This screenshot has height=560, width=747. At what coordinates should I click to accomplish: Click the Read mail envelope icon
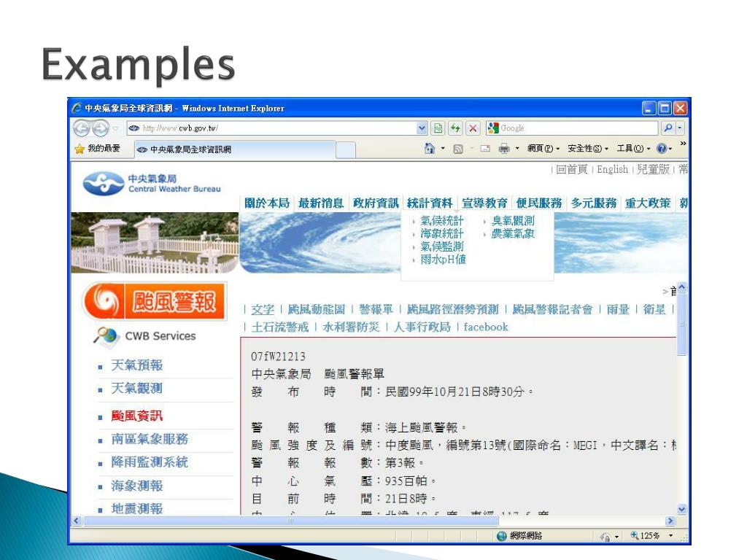pos(485,149)
